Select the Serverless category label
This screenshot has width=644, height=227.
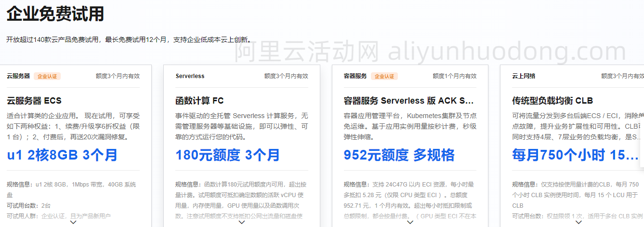click(190, 76)
